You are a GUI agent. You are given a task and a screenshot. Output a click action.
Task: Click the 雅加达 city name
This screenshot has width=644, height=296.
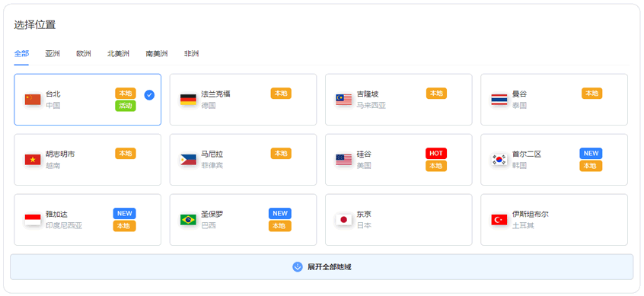[56, 215]
